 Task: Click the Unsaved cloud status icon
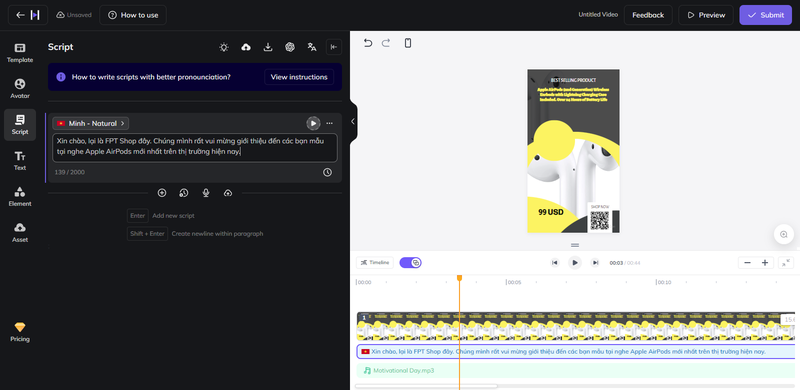tap(60, 15)
